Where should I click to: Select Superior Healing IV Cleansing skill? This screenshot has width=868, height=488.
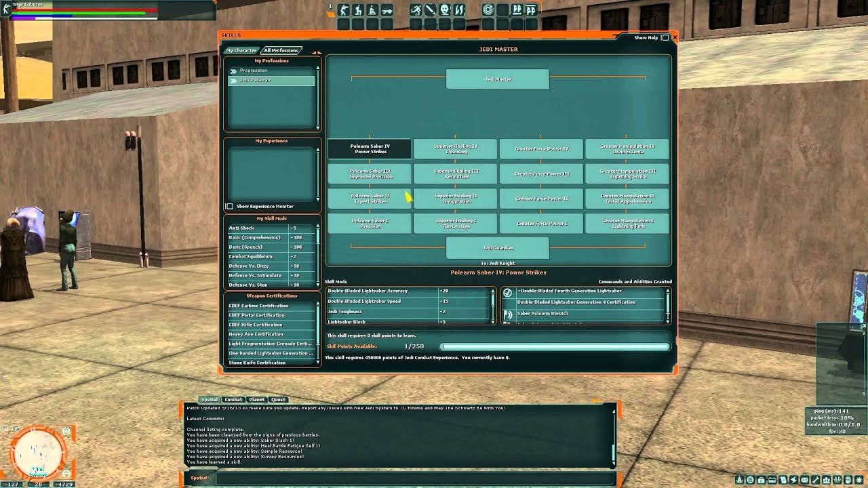tap(456, 148)
